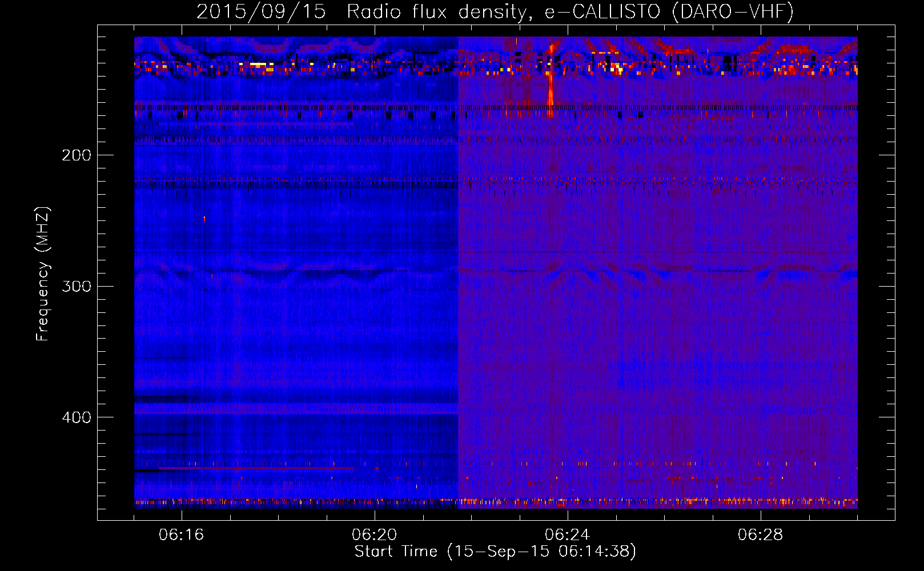Click the bottom axis tick mark above 06:20

pyautogui.click(x=375, y=515)
